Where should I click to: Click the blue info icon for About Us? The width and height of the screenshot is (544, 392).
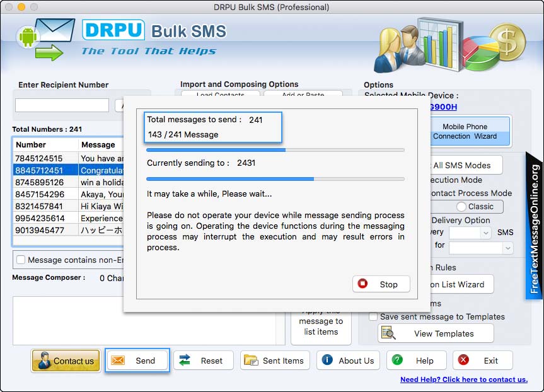pyautogui.click(x=327, y=360)
